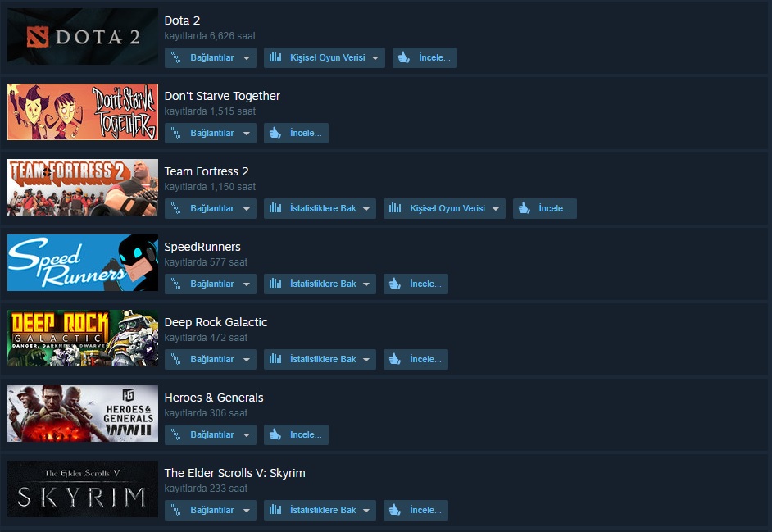Click thumbs-up review icon for Dota 2
Viewport: 772px width, 532px height.
tap(404, 57)
